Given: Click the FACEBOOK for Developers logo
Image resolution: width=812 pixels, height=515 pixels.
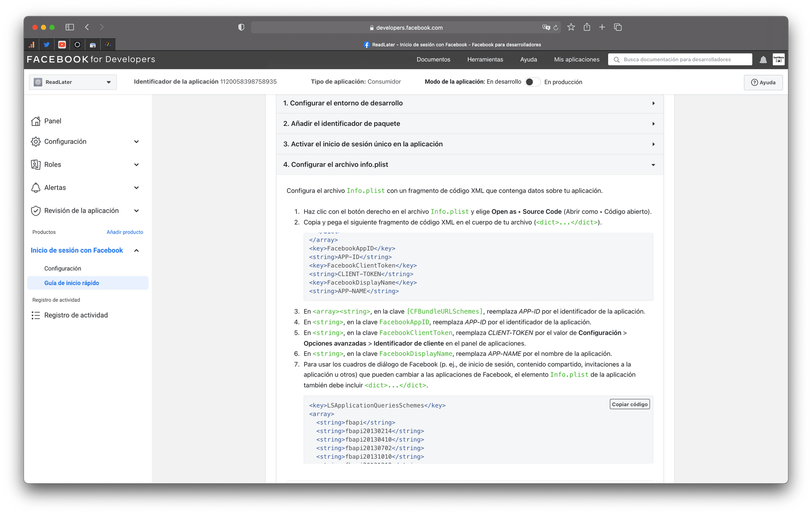Looking at the screenshot, I should coord(91,60).
